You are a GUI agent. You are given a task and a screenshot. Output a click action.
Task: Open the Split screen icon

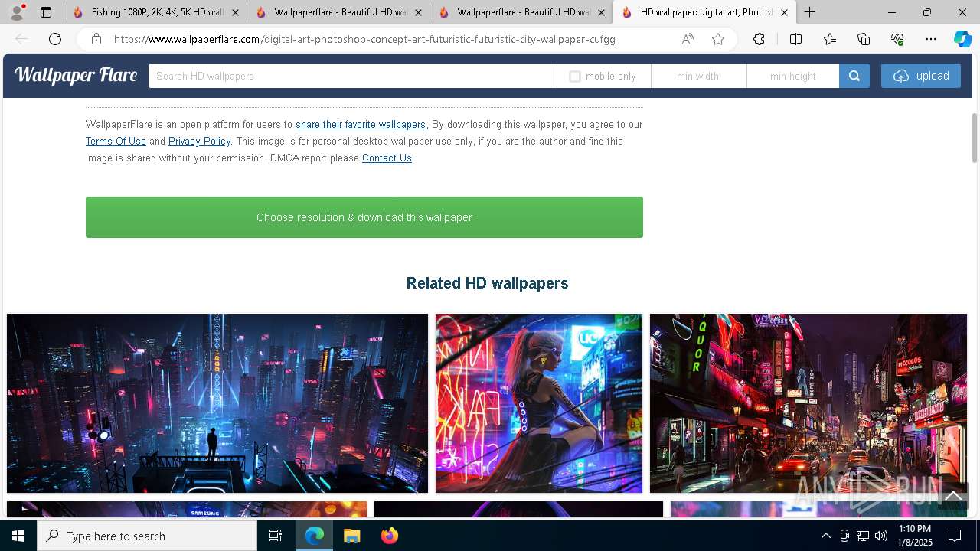tap(795, 39)
